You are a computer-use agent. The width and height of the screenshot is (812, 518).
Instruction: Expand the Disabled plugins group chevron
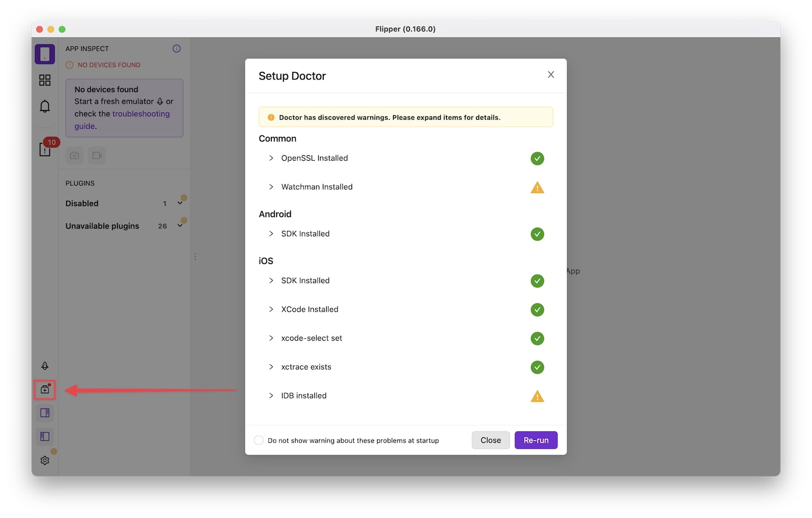pyautogui.click(x=180, y=203)
